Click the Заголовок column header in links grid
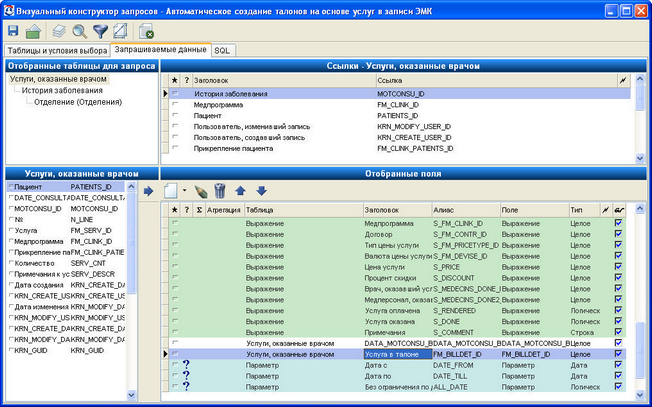Viewport: 652px width, 407px height. [x=284, y=80]
